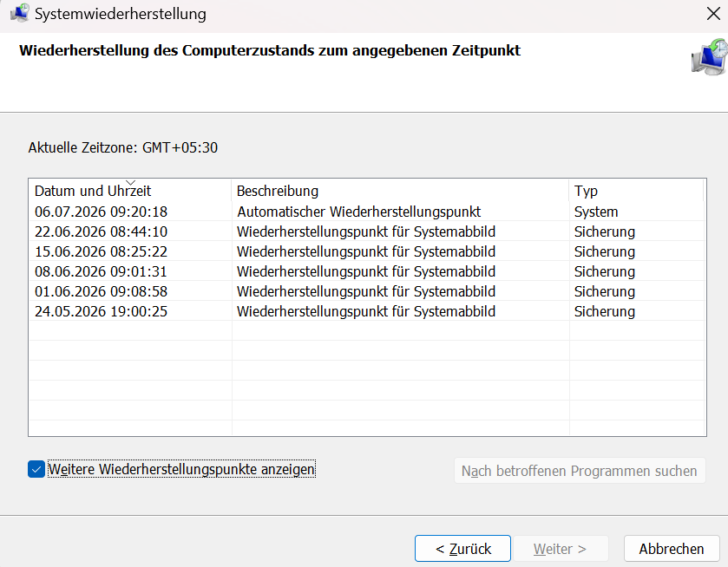Click Systemabbild description in 15.06.2026 row
Screen dimensions: 728x567
(366, 251)
